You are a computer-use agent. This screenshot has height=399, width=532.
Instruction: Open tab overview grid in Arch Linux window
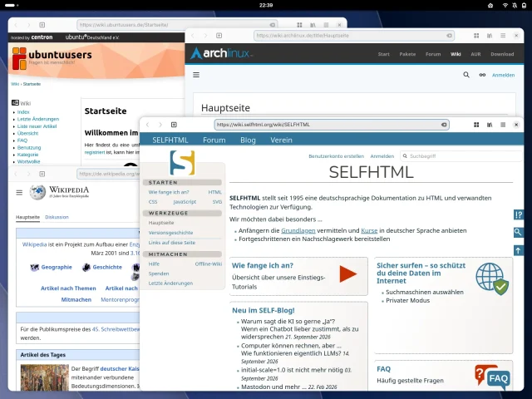(x=476, y=36)
